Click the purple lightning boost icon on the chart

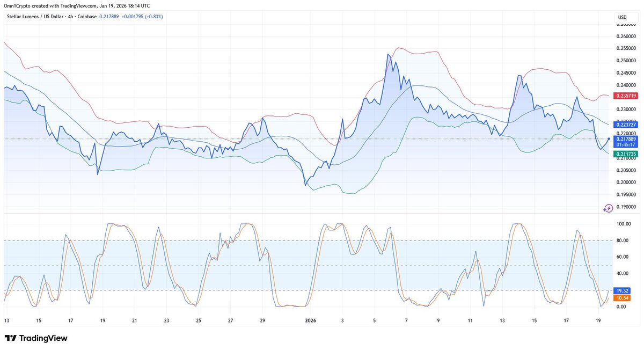tap(609, 208)
